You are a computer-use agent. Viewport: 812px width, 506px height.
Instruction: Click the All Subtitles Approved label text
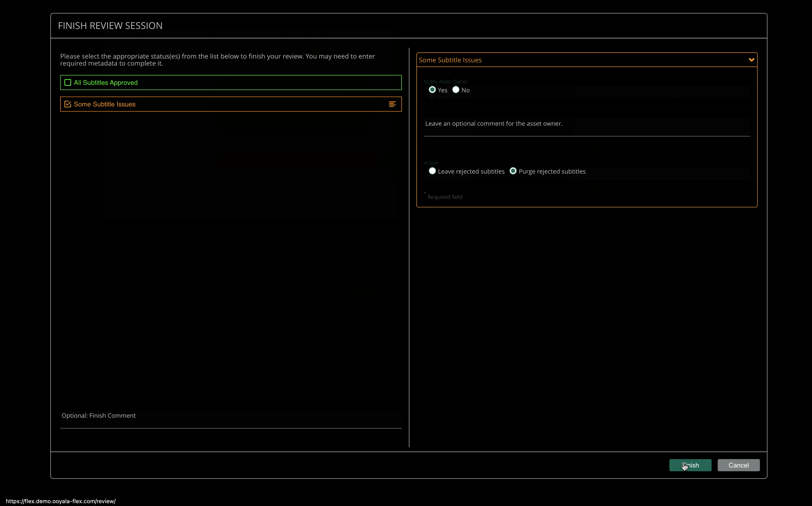tap(106, 83)
